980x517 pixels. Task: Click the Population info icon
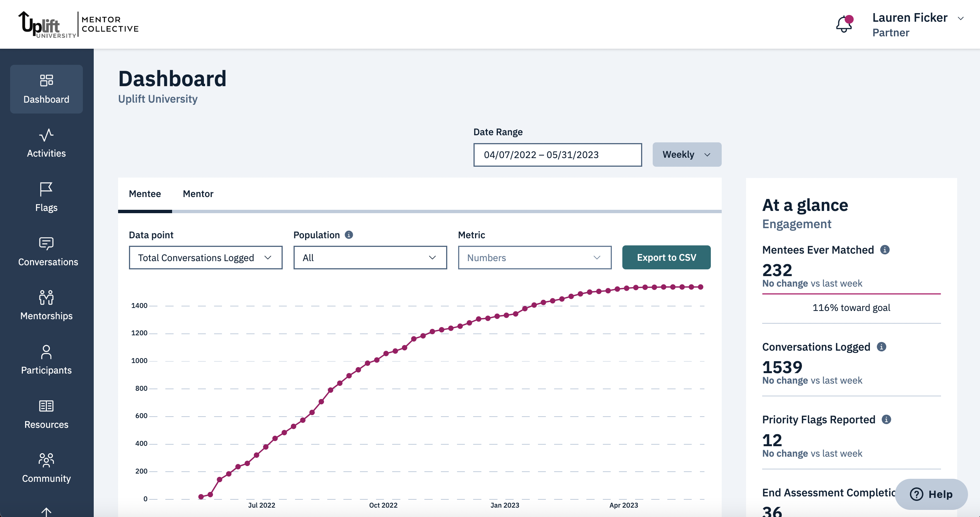click(x=349, y=235)
